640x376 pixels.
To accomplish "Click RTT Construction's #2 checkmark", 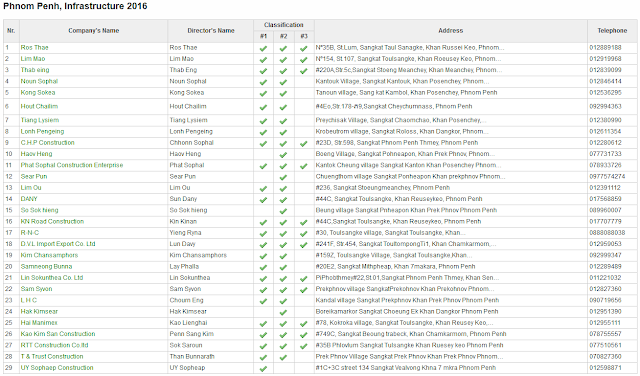I will tap(283, 346).
